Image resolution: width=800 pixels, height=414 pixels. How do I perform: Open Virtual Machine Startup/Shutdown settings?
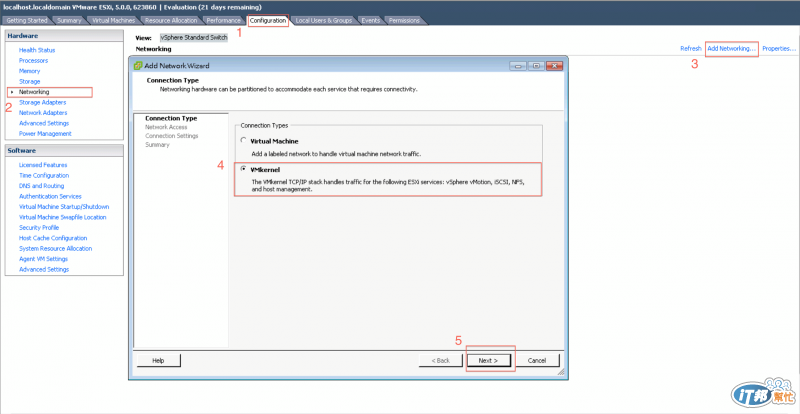click(64, 207)
